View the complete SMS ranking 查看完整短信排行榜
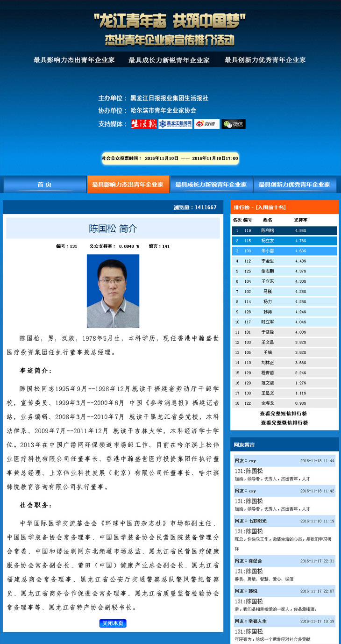This screenshot has height=644, width=341. [284, 414]
